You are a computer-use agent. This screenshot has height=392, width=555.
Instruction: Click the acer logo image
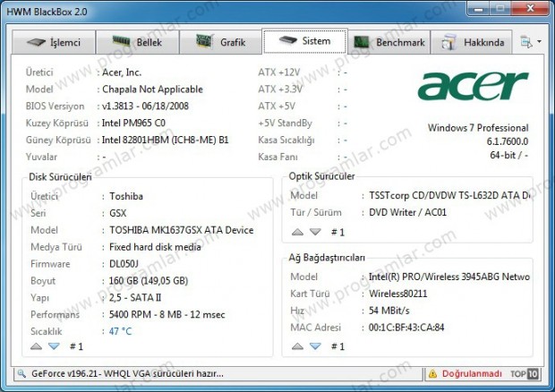[x=474, y=86]
